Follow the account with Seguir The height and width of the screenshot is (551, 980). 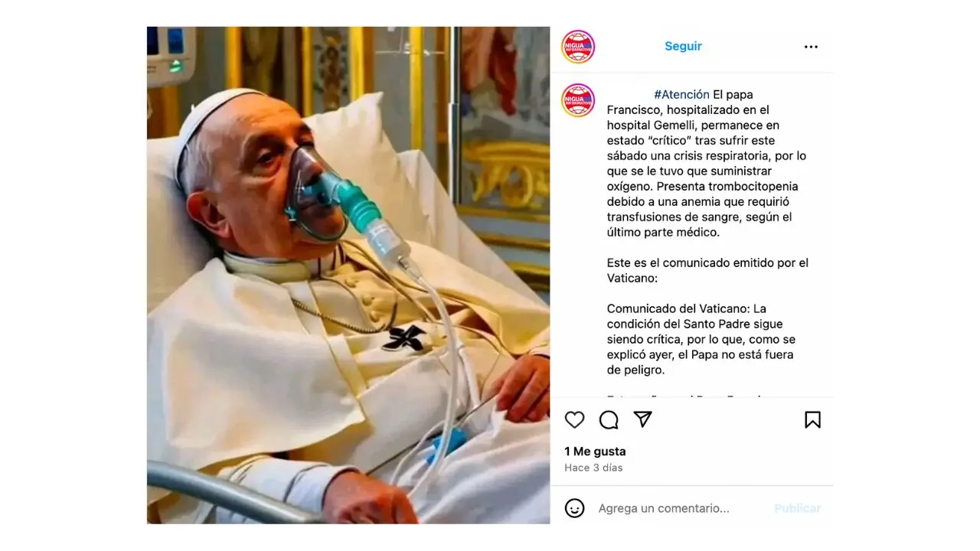(683, 46)
